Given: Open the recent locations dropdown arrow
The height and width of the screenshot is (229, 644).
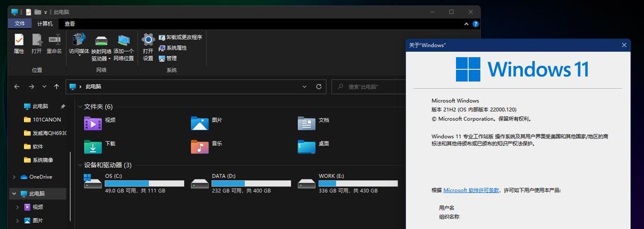Looking at the screenshot, I should [x=44, y=86].
